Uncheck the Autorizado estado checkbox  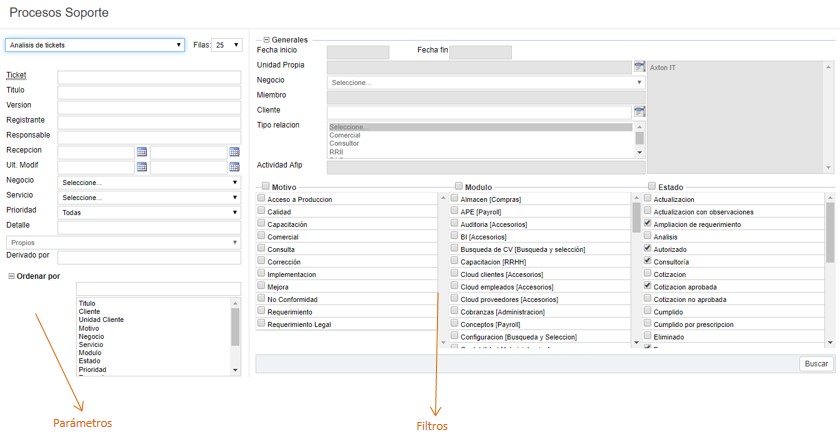click(x=648, y=248)
